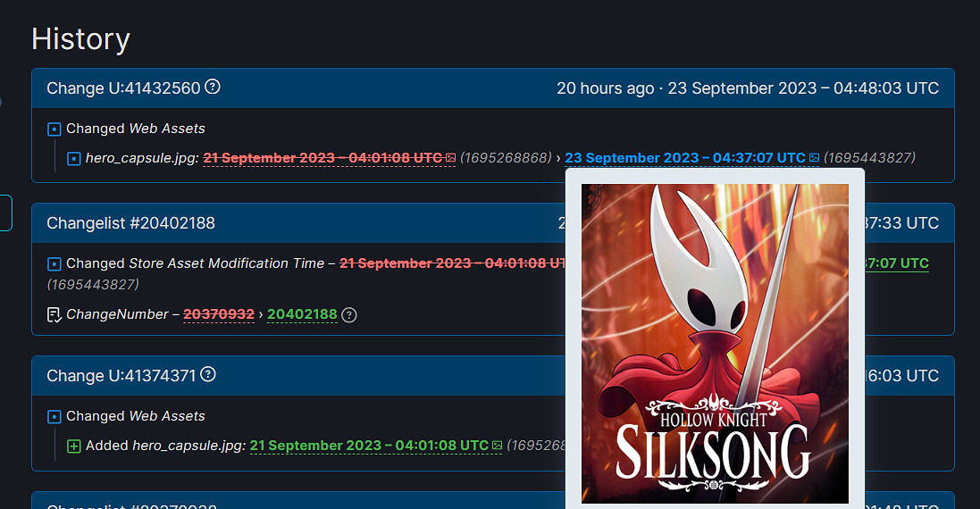Open new green change number 20402188
The height and width of the screenshot is (509, 980).
[x=302, y=314]
